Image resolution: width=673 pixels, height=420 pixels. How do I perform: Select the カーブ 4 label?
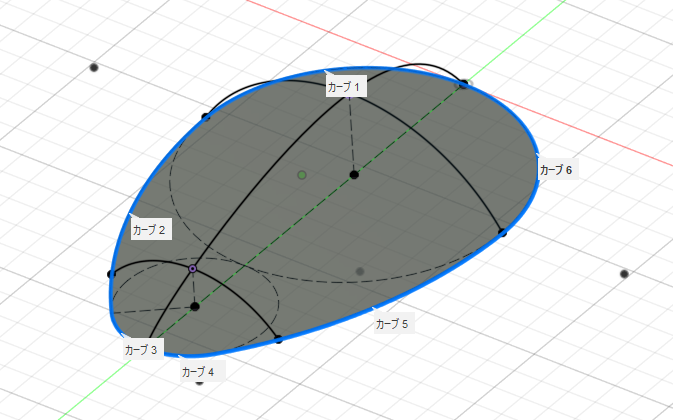(x=198, y=371)
